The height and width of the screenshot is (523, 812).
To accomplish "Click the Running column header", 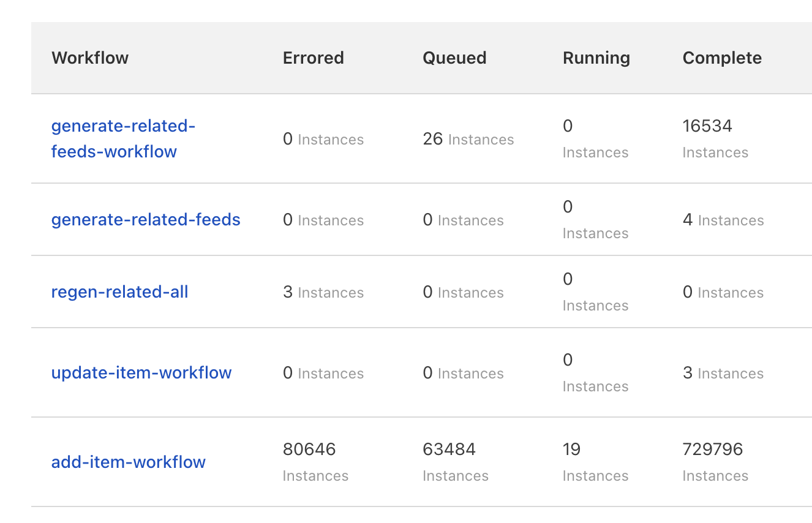I will (x=596, y=58).
